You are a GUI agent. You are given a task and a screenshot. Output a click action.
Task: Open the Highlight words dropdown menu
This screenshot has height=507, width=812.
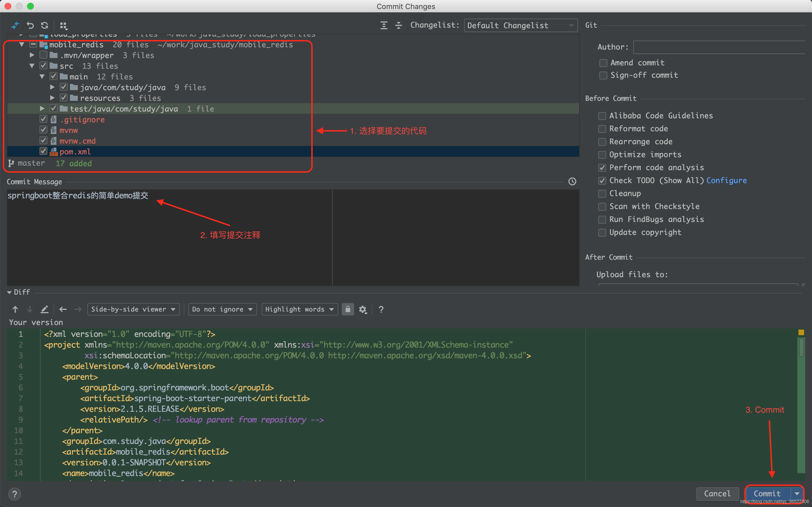pyautogui.click(x=298, y=309)
